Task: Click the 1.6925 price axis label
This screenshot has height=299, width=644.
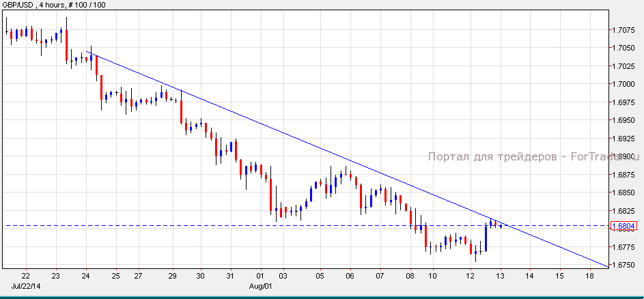Action: pyautogui.click(x=624, y=139)
